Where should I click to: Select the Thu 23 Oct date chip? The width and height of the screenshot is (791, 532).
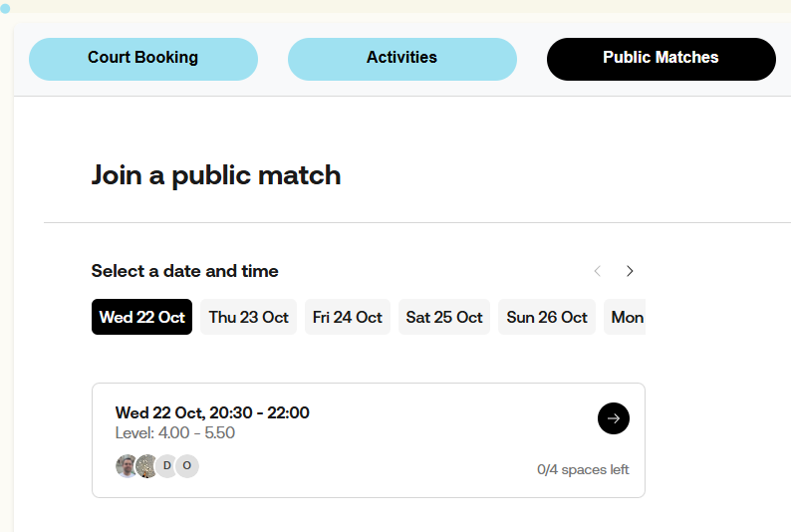(248, 317)
